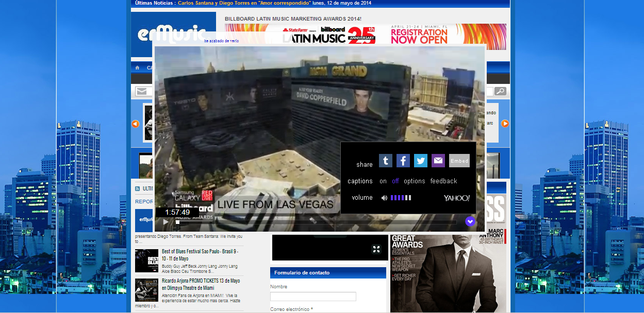Open the feedback link
Screen dimensions: 644x313
click(444, 181)
